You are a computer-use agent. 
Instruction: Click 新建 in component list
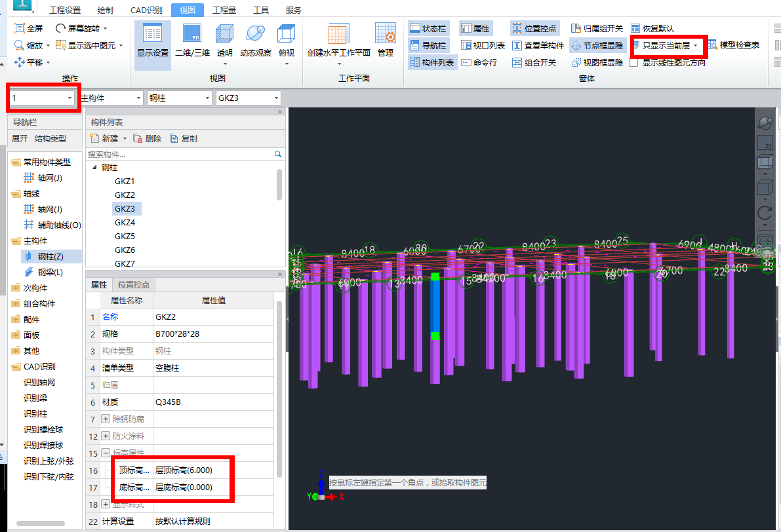(106, 138)
